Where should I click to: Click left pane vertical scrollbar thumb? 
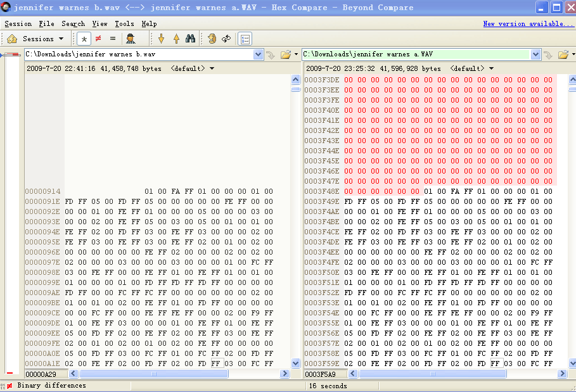(x=296, y=89)
